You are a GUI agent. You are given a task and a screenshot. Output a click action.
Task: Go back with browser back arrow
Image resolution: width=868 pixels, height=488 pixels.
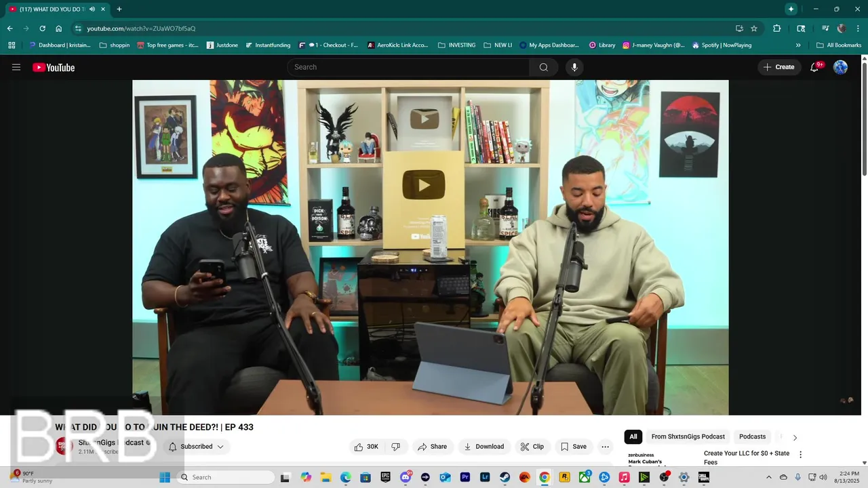click(x=9, y=28)
